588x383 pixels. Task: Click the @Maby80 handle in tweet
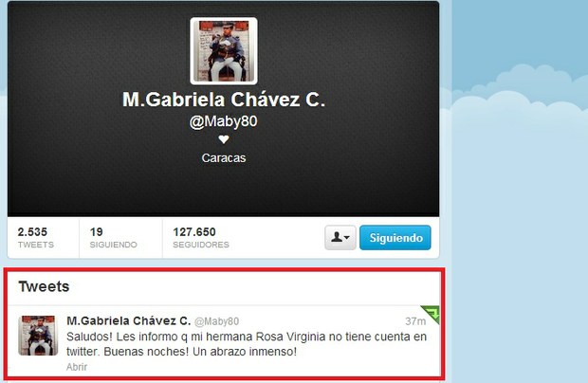(x=217, y=321)
